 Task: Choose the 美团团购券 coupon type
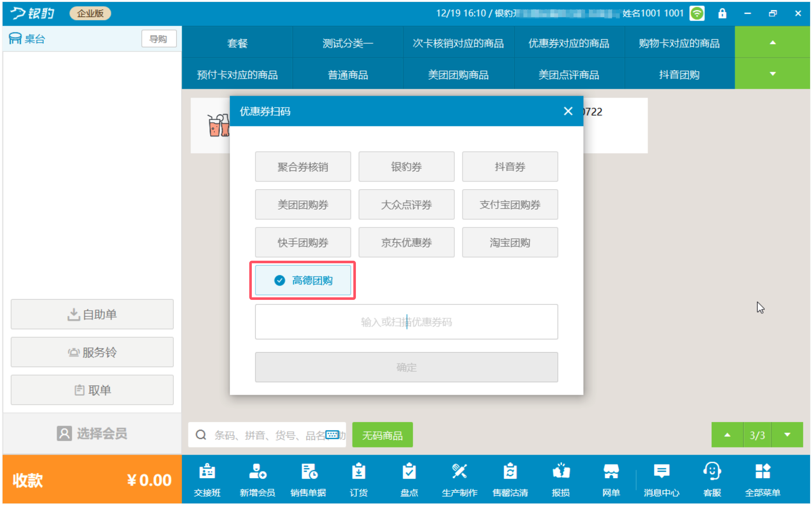[303, 204]
